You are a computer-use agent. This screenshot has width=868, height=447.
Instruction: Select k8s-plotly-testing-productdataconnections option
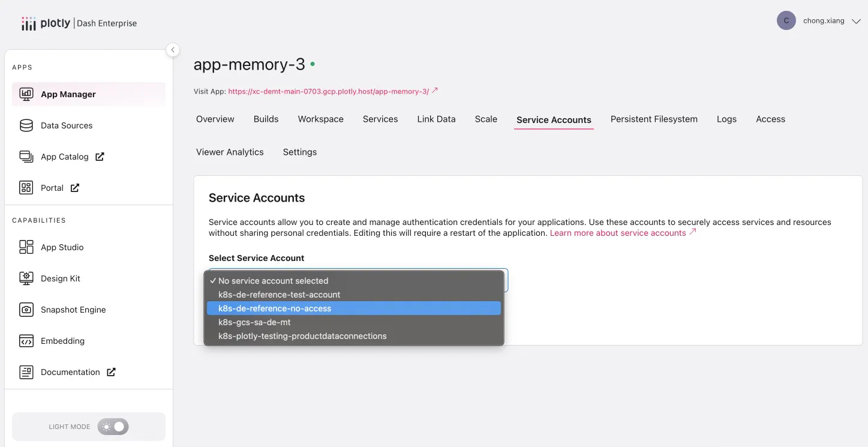coord(354,336)
